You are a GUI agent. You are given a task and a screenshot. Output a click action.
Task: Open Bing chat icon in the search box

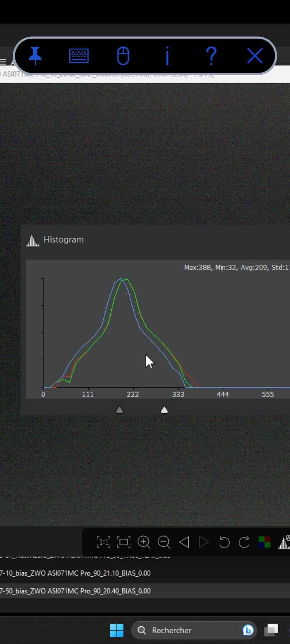[x=248, y=630]
